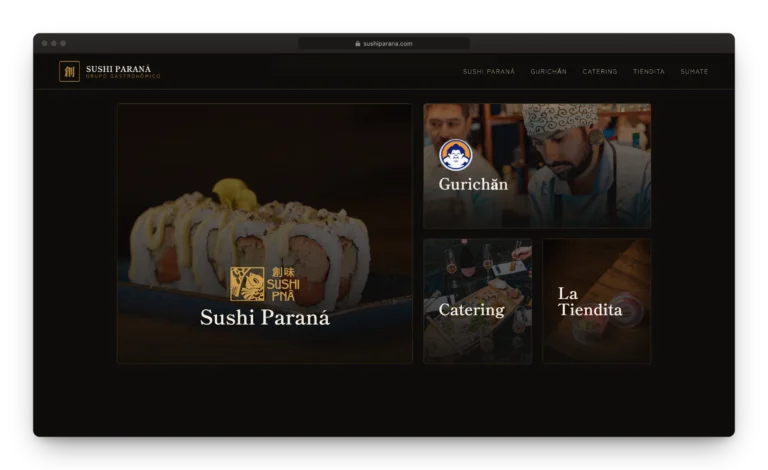Go to Catering in top navigation
768x470 pixels.
[x=600, y=71]
